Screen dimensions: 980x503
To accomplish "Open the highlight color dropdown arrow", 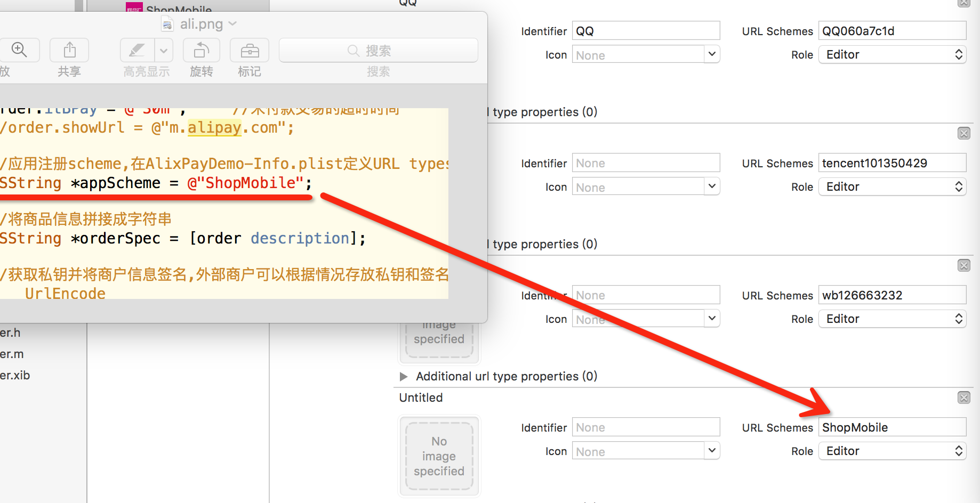I will [x=164, y=51].
